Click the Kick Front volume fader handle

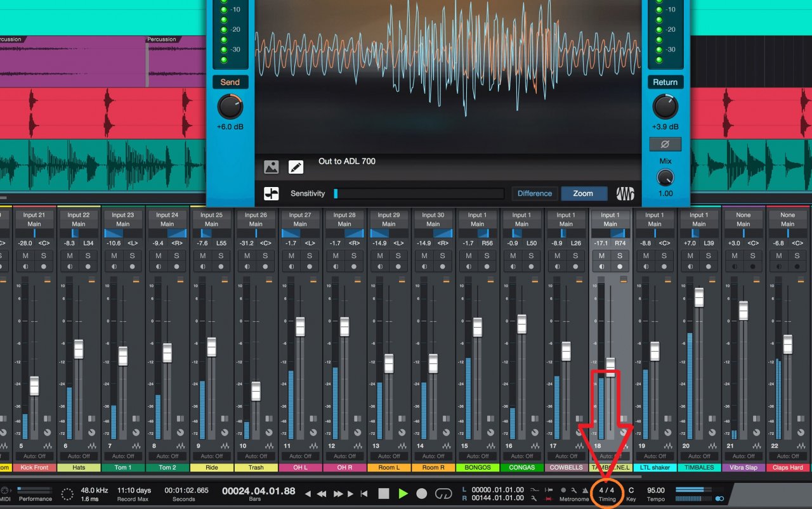pos(34,385)
